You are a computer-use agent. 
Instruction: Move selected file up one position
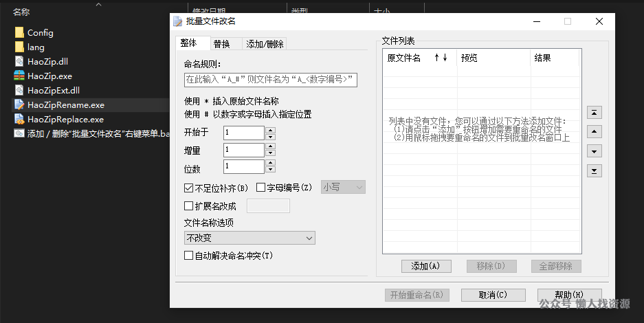(595, 132)
